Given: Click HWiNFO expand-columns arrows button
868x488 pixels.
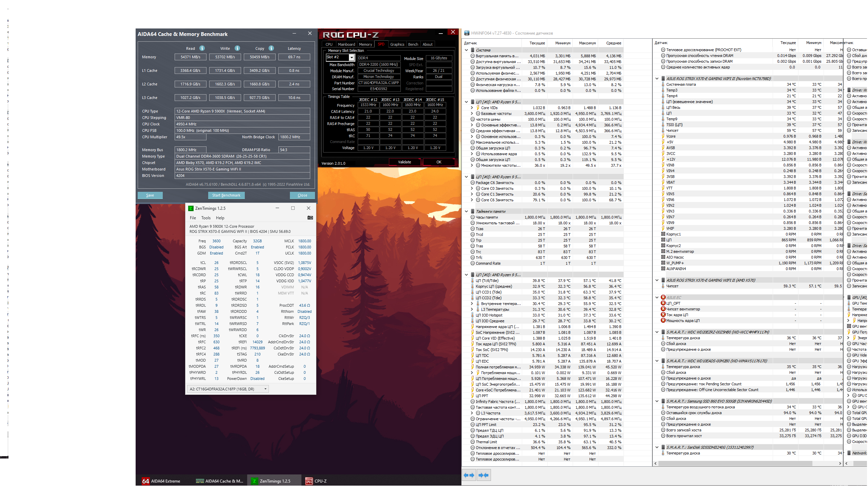Looking at the screenshot, I should click(x=469, y=475).
